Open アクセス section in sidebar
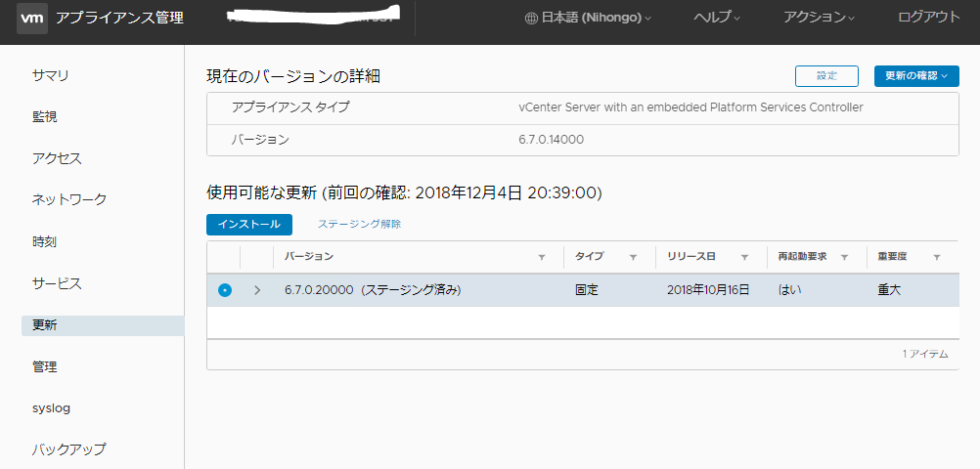This screenshot has width=980, height=469. [x=57, y=158]
